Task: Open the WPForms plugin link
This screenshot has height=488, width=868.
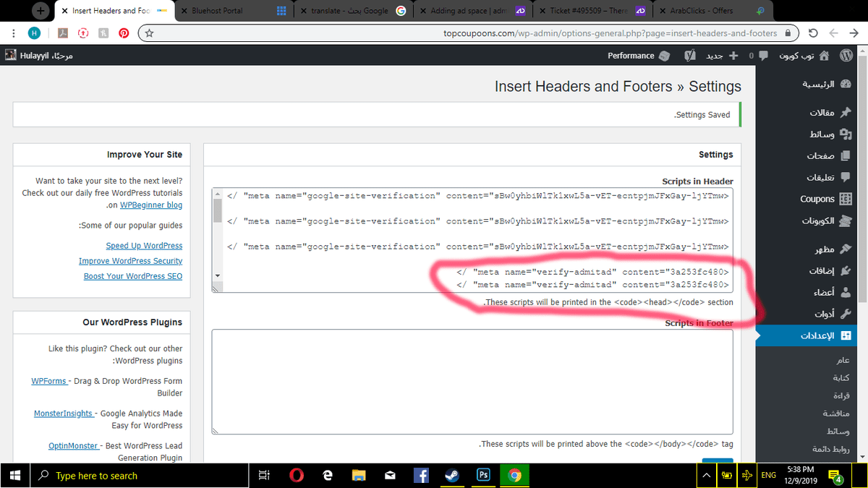Action: [x=50, y=381]
